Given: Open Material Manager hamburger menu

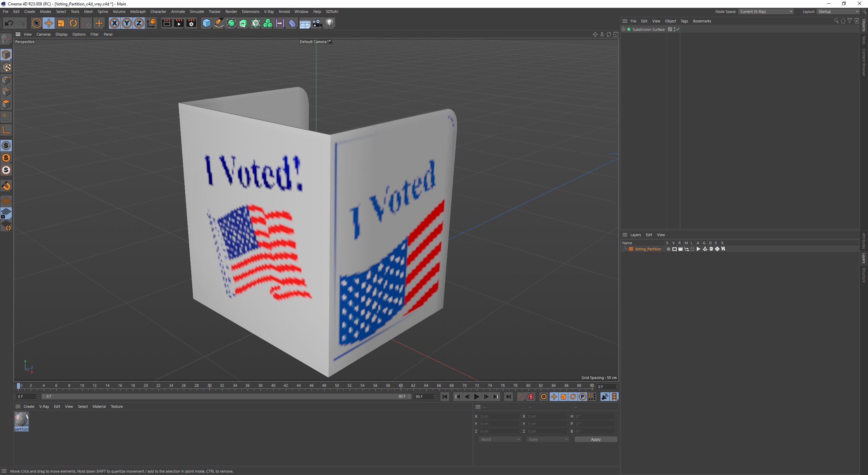Looking at the screenshot, I should coord(18,406).
